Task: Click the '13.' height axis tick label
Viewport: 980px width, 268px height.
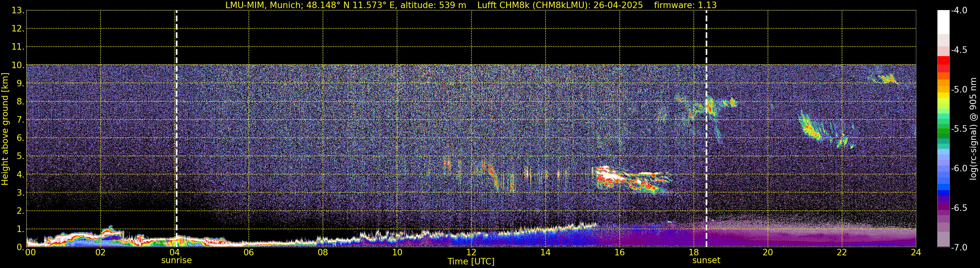Action: click(18, 10)
